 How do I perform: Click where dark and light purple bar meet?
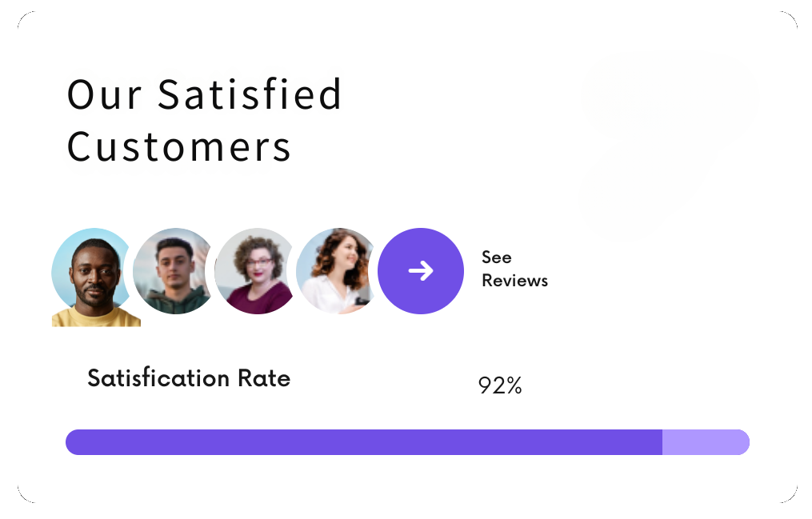click(662, 442)
